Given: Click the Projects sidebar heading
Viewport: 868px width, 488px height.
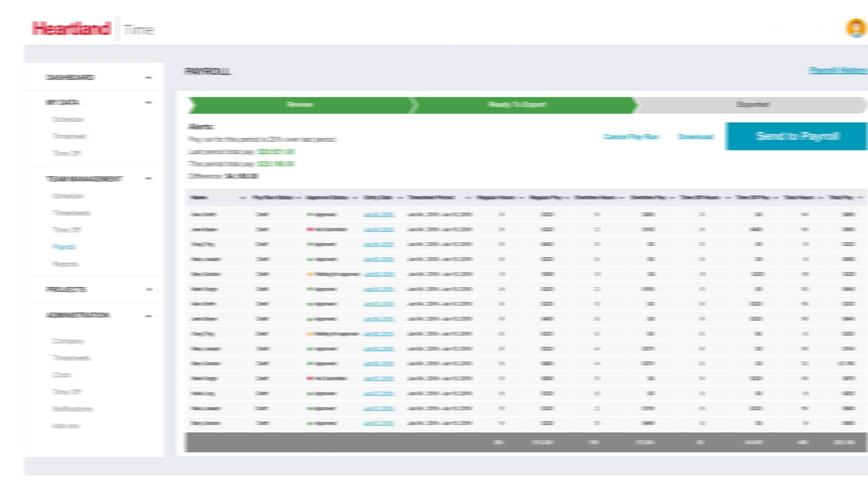Looking at the screenshot, I should 66,290.
